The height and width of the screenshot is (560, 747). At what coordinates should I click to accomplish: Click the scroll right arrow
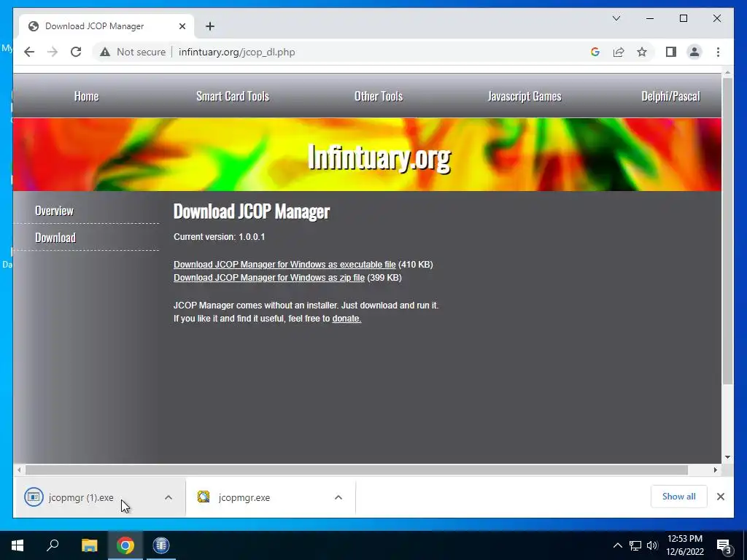point(715,470)
